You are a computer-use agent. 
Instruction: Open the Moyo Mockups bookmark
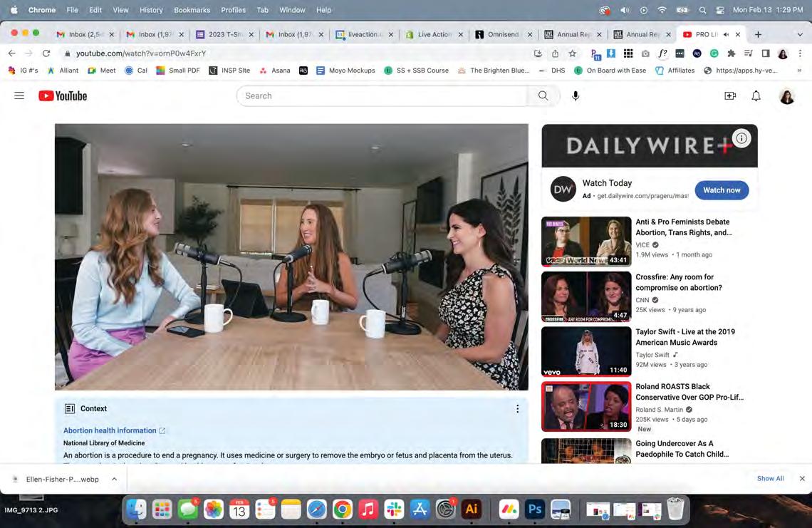pyautogui.click(x=345, y=71)
